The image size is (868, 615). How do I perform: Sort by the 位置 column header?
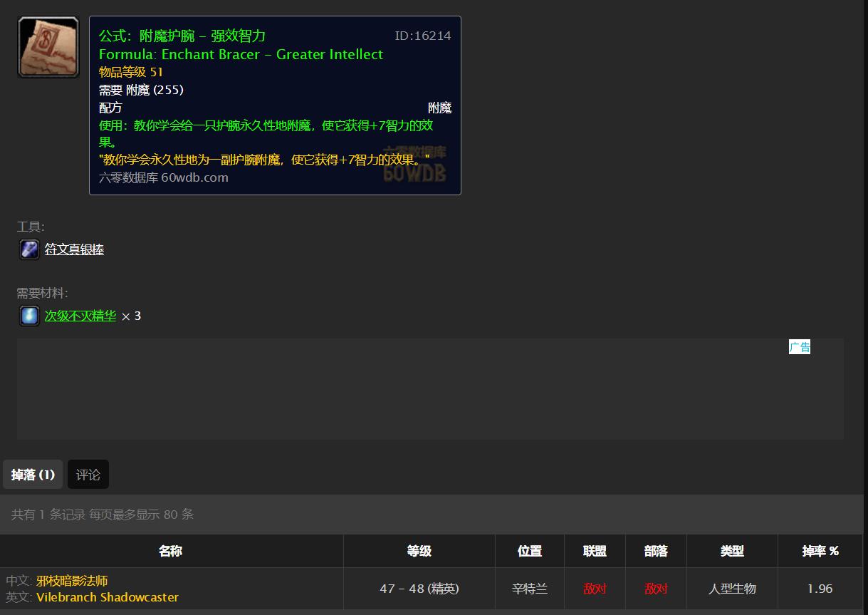coord(530,551)
